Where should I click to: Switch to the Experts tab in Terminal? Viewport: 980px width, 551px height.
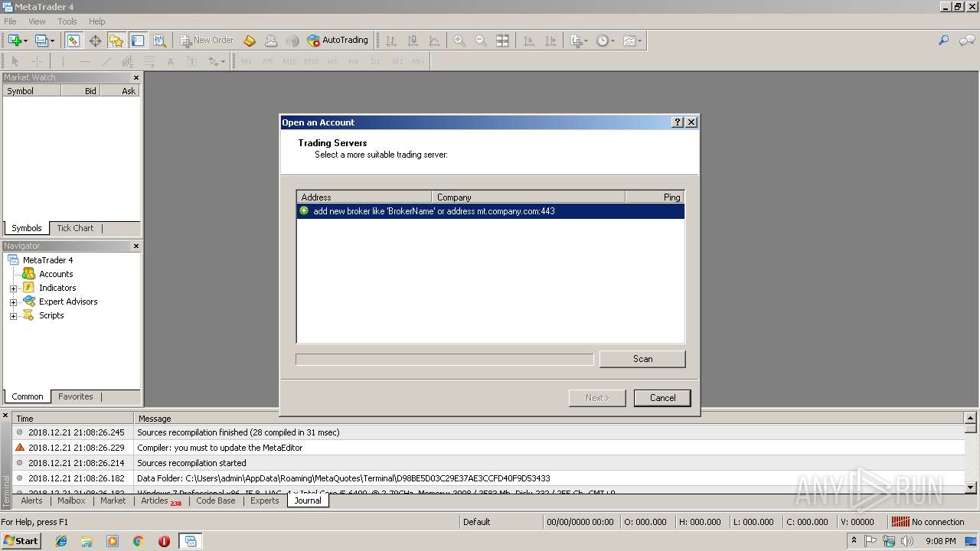point(265,500)
